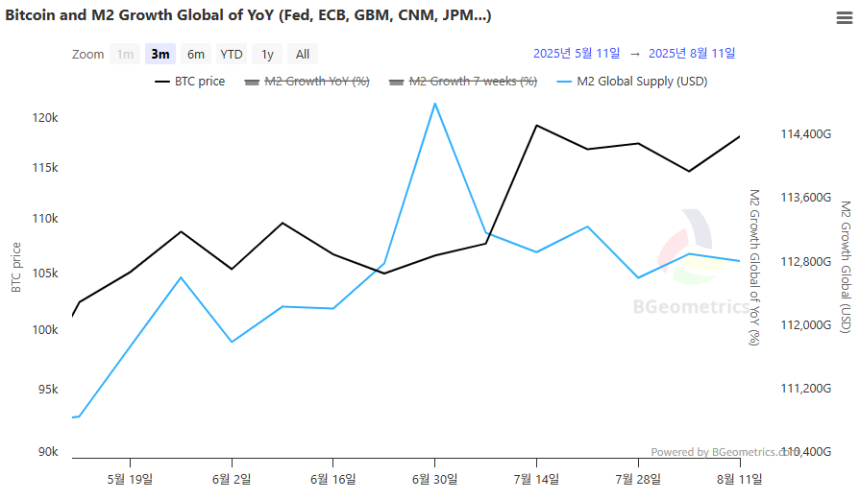The height and width of the screenshot is (500, 860).
Task: Click the black BTC price legend line marker
Action: pyautogui.click(x=162, y=82)
